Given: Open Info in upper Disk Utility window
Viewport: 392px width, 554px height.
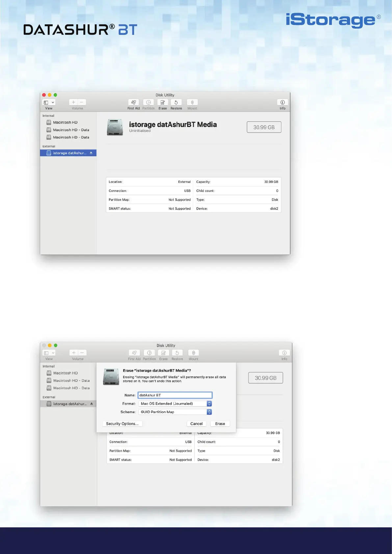Looking at the screenshot, I should click(x=282, y=102).
